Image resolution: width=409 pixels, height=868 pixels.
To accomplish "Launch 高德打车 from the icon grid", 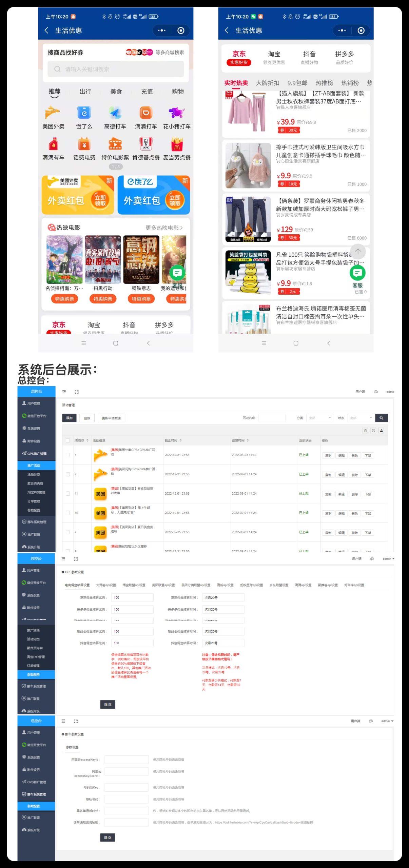I will point(115,113).
